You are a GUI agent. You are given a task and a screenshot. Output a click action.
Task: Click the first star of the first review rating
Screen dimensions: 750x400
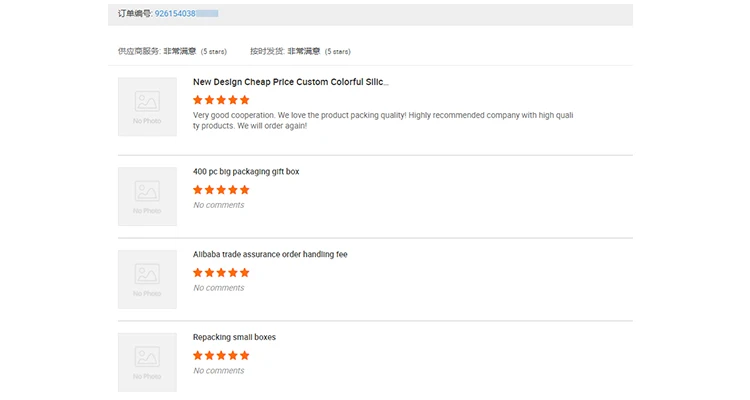(198, 100)
